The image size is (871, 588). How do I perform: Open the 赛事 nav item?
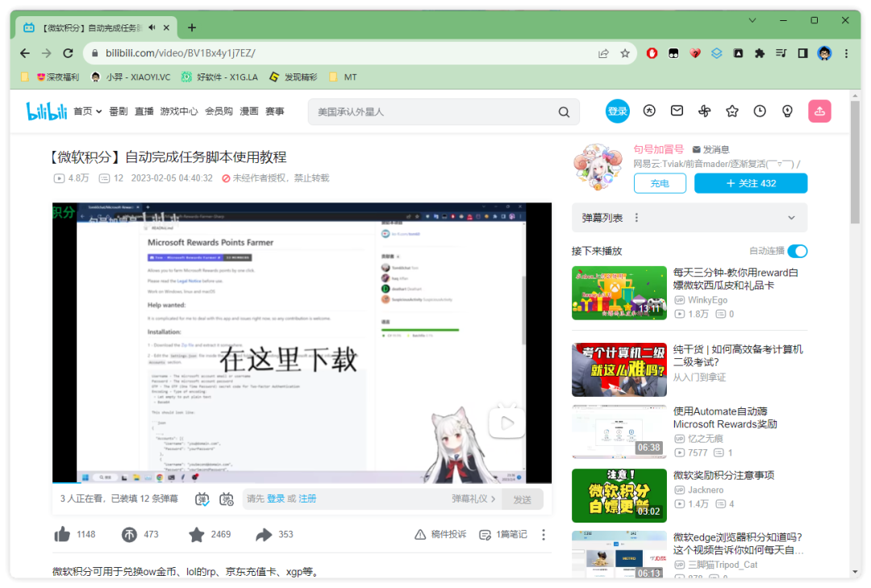(275, 111)
